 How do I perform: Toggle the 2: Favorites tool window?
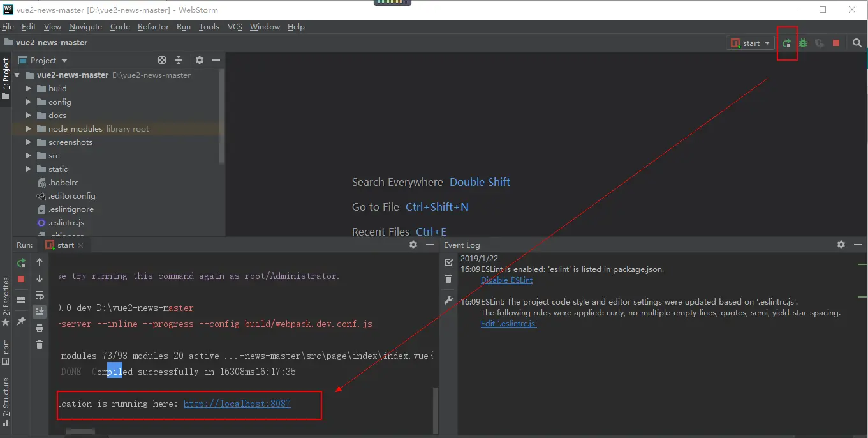click(6, 301)
